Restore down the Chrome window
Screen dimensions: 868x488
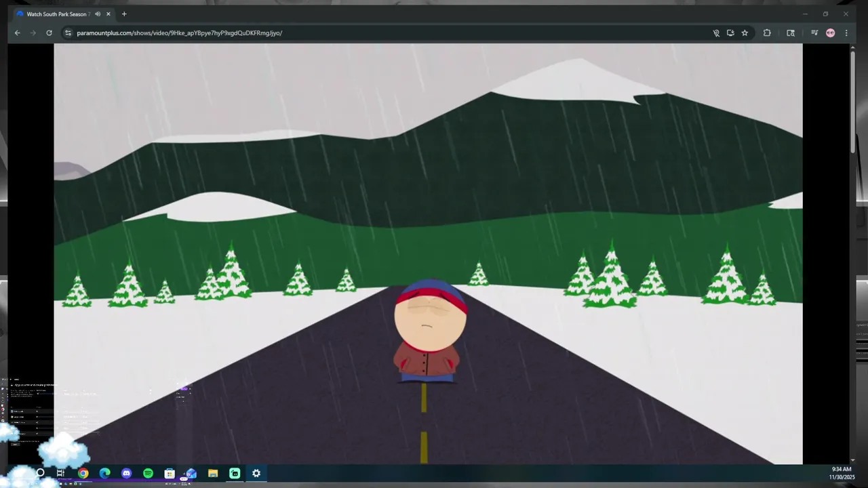click(x=825, y=14)
